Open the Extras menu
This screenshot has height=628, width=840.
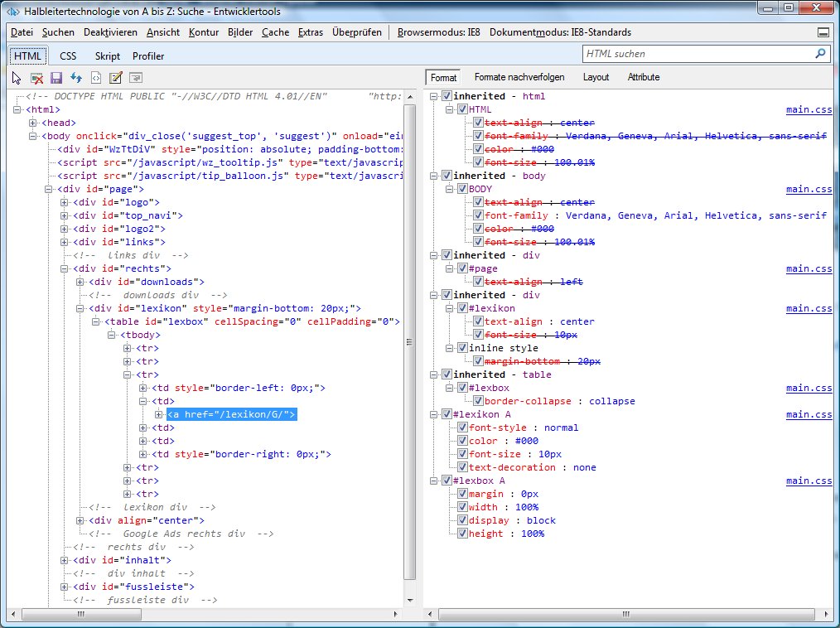[x=311, y=32]
